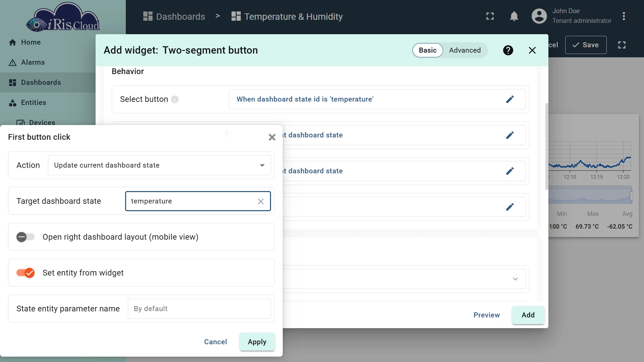Screen dimensions: 644x362
Task: Edit the first dashboard state action pencil
Action: (x=510, y=135)
